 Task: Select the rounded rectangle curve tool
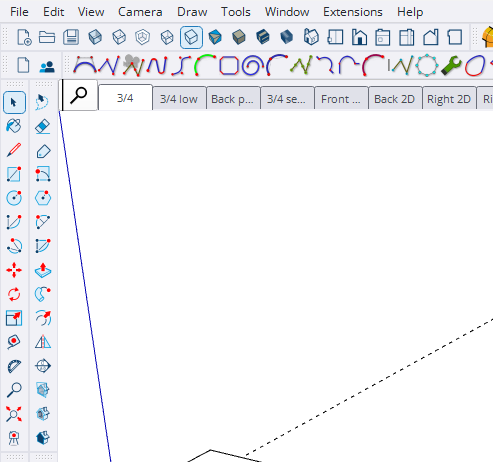point(229,65)
